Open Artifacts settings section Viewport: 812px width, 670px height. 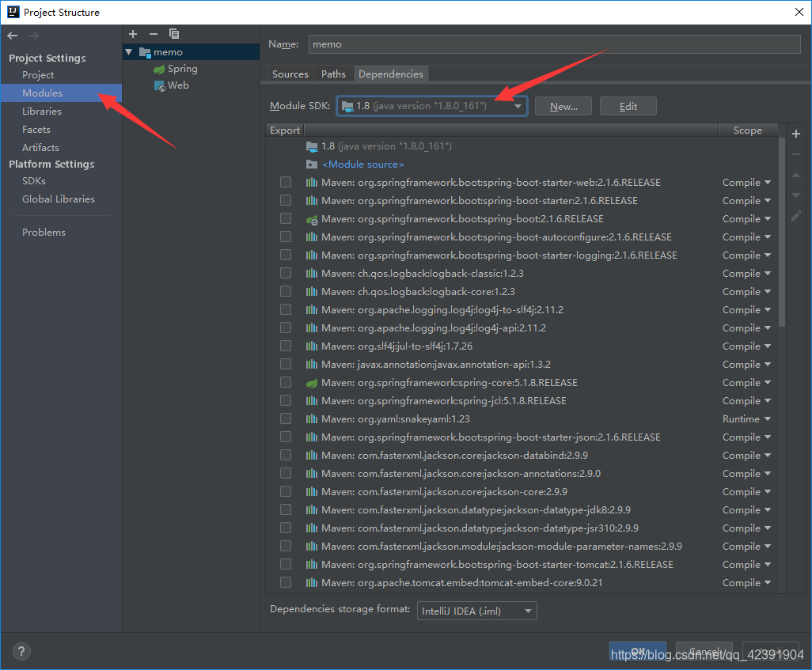(x=40, y=148)
